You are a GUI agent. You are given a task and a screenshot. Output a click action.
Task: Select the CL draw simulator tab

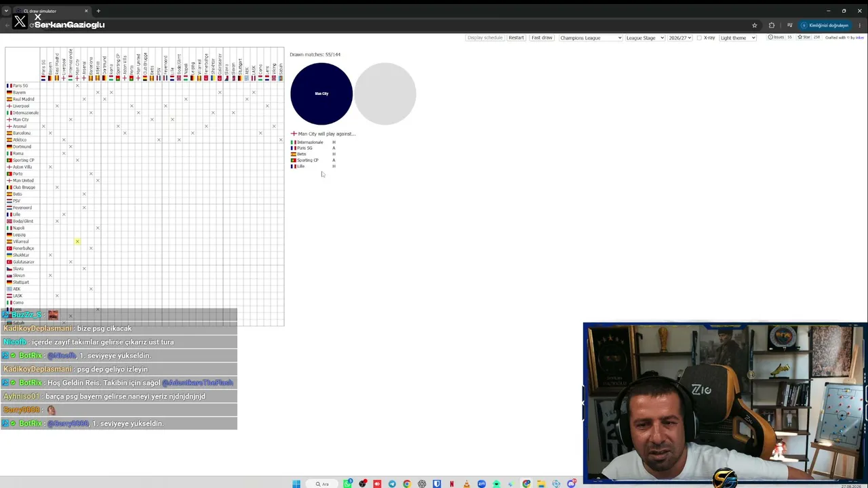click(53, 11)
